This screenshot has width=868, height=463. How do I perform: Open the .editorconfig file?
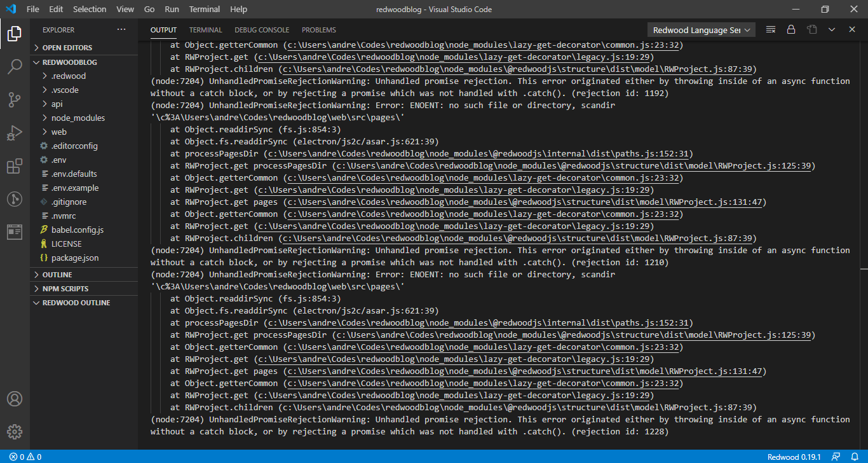click(x=84, y=146)
